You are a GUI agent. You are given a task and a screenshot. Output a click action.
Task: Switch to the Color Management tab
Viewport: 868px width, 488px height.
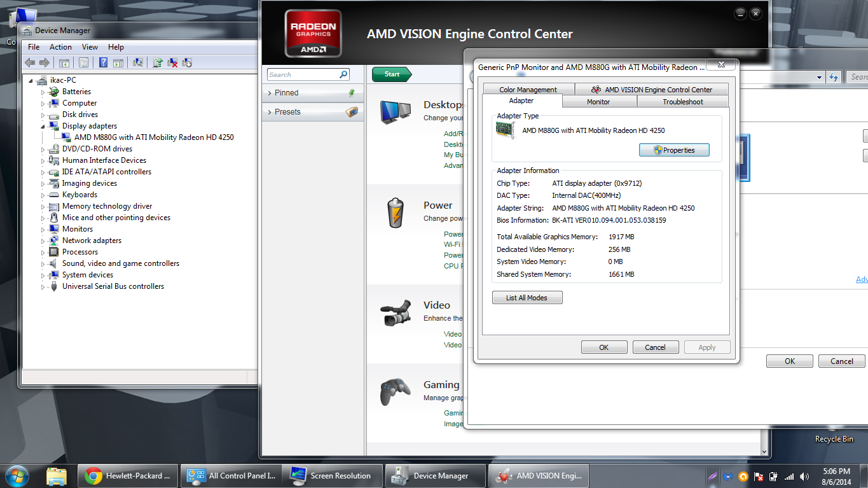(528, 90)
